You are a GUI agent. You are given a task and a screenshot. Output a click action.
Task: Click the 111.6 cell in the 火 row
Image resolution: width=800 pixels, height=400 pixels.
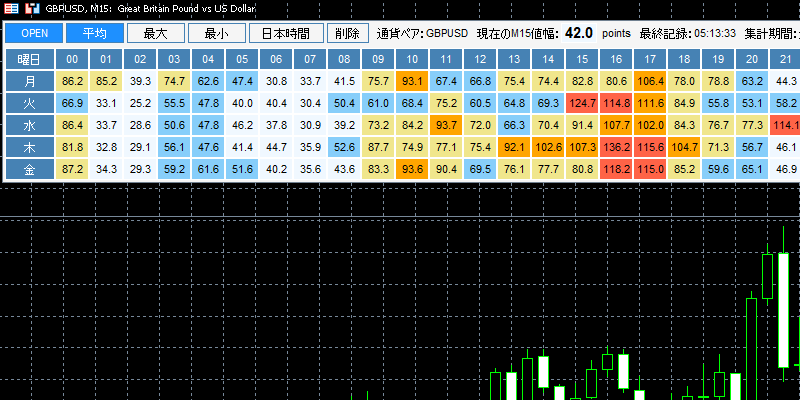(650, 104)
